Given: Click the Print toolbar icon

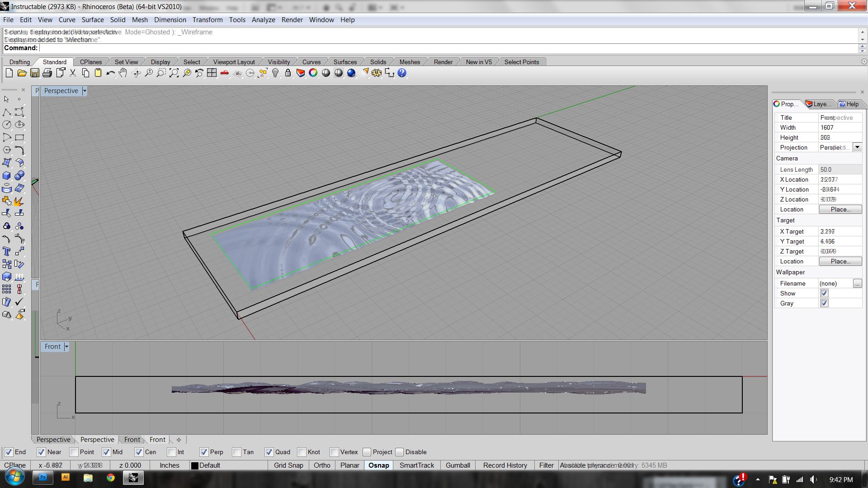Looking at the screenshot, I should click(47, 73).
